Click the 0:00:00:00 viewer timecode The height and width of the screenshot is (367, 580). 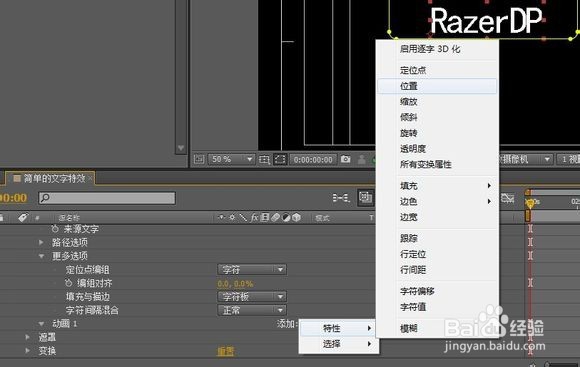pos(313,159)
